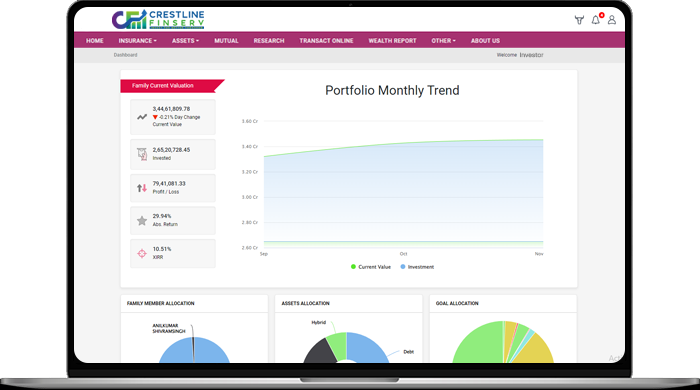Click the Hybrid label on Assets chart
The image size is (700, 390).
tap(319, 322)
